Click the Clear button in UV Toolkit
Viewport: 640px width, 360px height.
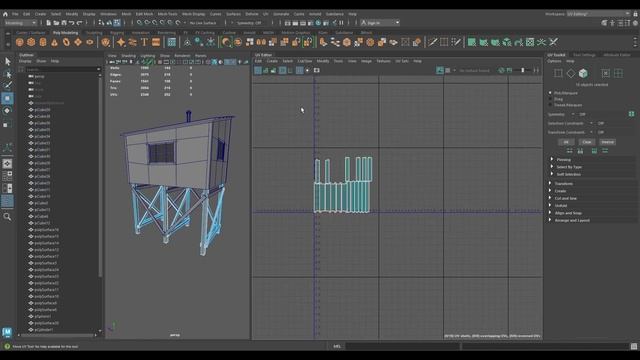tap(587, 142)
